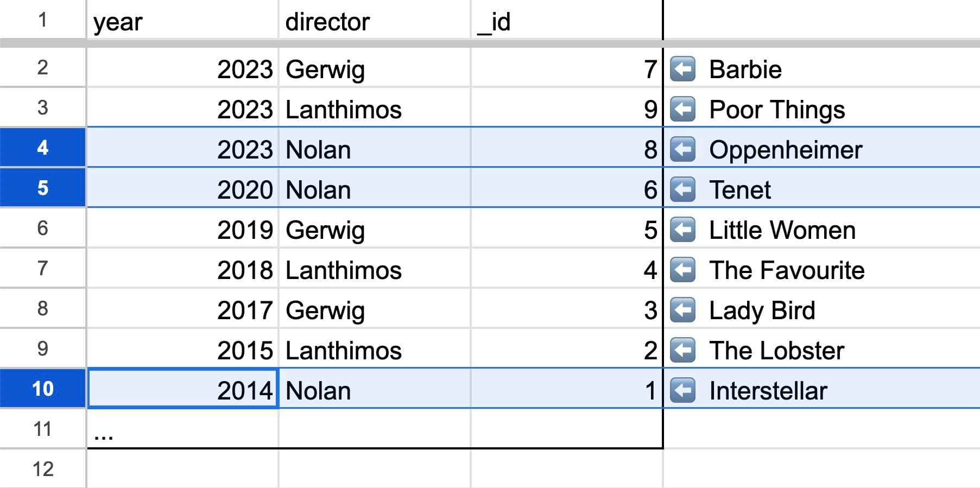The image size is (980, 488).
Task: Click the Nolan cell in row 10
Action: click(x=375, y=390)
